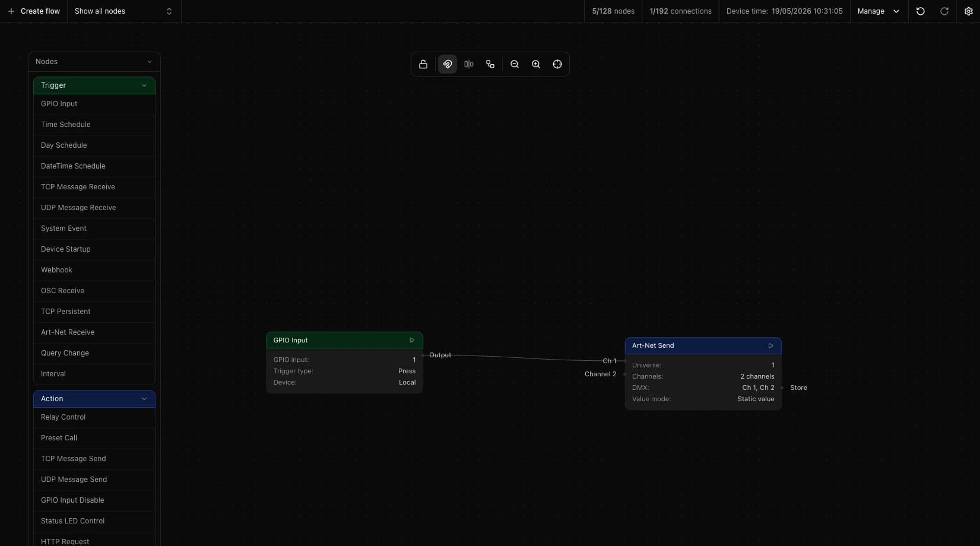Viewport: 980px width, 546px height.
Task: Collapse the Trigger category
Action: 144,85
